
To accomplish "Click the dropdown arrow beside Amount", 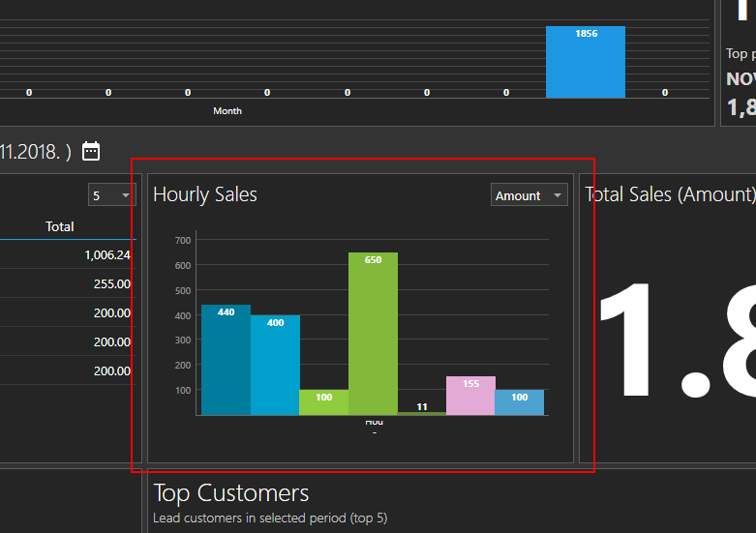I will [558, 195].
